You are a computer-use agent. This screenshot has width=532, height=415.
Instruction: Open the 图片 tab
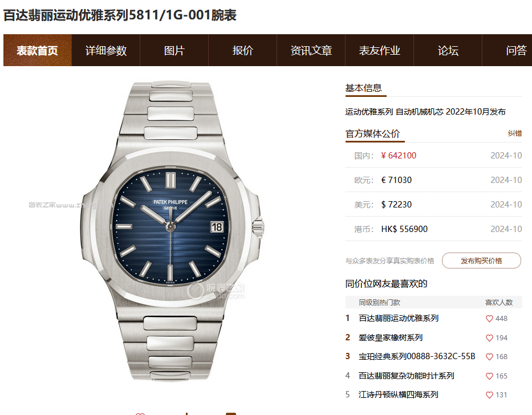pyautogui.click(x=174, y=50)
